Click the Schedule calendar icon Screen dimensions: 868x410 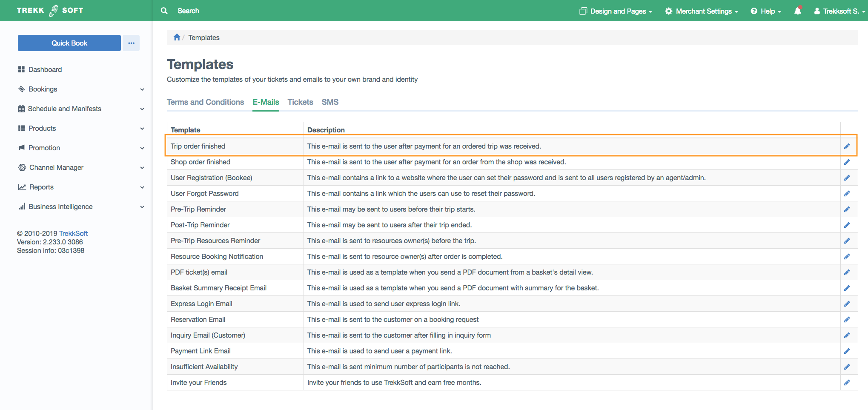(21, 109)
